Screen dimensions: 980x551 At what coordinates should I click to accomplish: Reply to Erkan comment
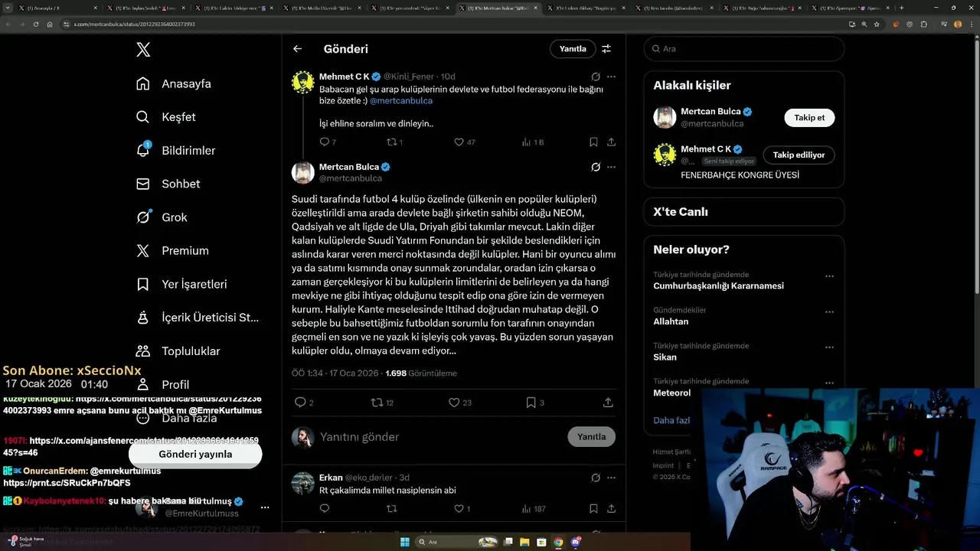(x=325, y=509)
